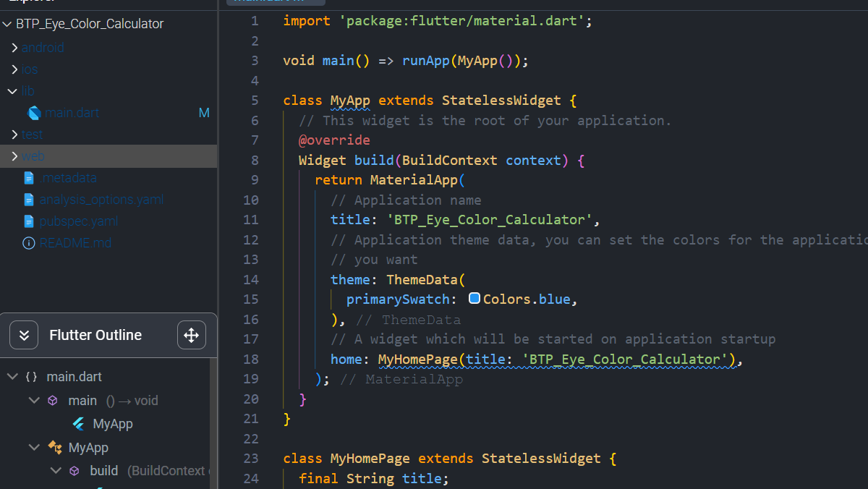Viewport: 868px width, 489px height.
Task: Collapse the BTP_Eye_Color_Calculator root folder
Action: (7, 24)
